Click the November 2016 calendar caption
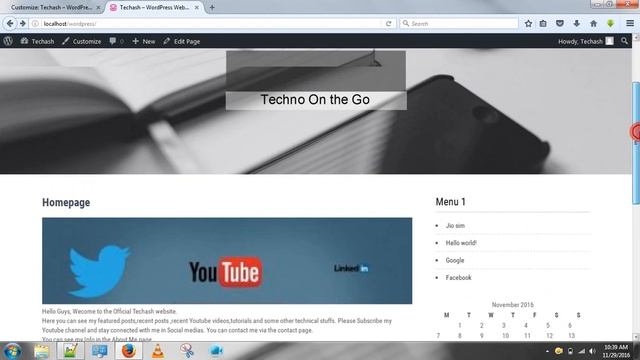This screenshot has height=360, width=640. pos(513,305)
